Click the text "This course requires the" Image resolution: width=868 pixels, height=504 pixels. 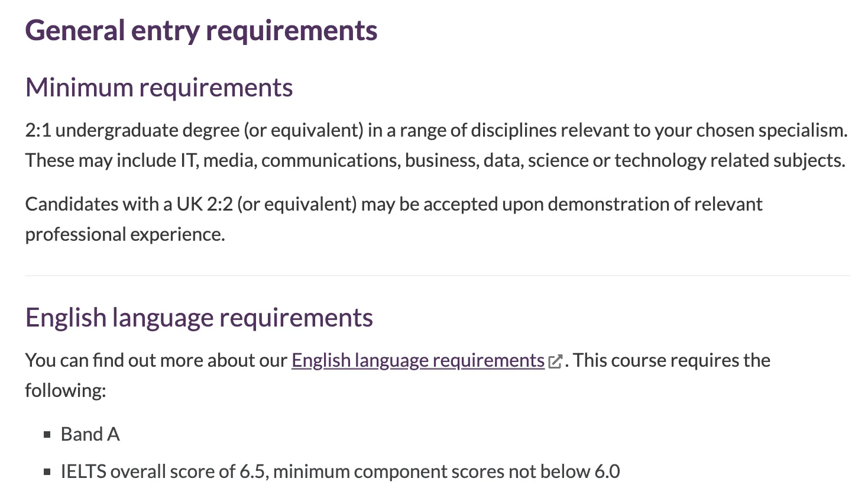click(672, 360)
